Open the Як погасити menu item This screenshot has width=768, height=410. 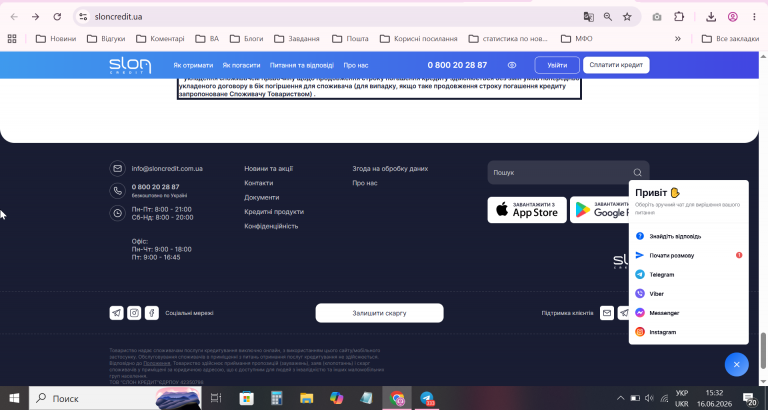[x=241, y=65]
